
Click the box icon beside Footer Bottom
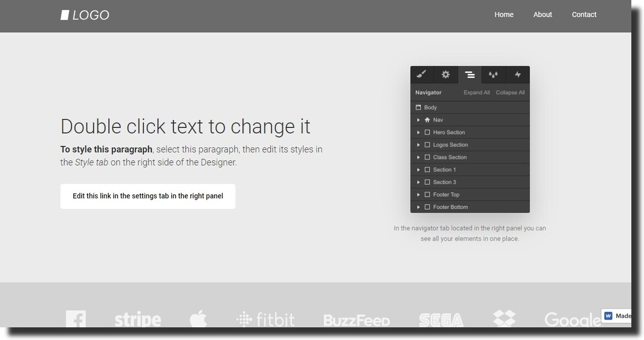tap(427, 207)
